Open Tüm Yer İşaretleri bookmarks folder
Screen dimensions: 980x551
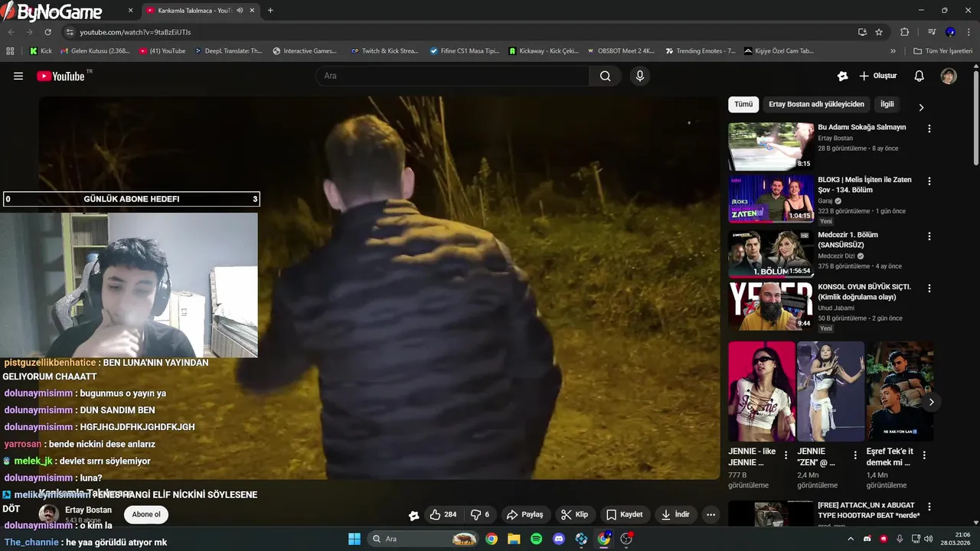943,51
